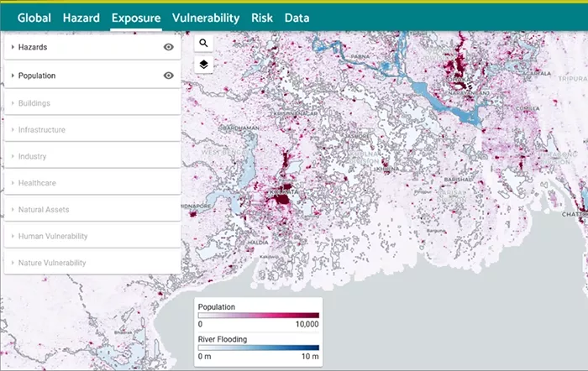Click the Population legend color gradient
Viewport: 588px width, 371px height.
pos(259,315)
